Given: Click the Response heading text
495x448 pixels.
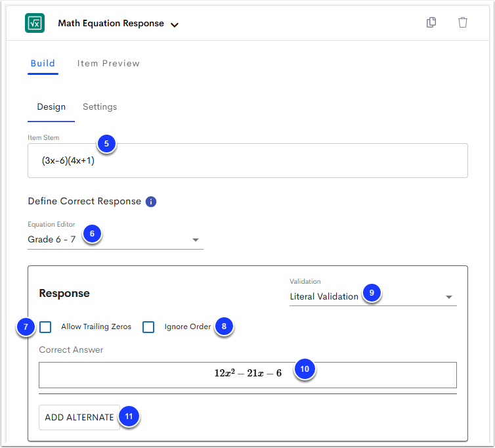Looking at the screenshot, I should click(x=64, y=294).
